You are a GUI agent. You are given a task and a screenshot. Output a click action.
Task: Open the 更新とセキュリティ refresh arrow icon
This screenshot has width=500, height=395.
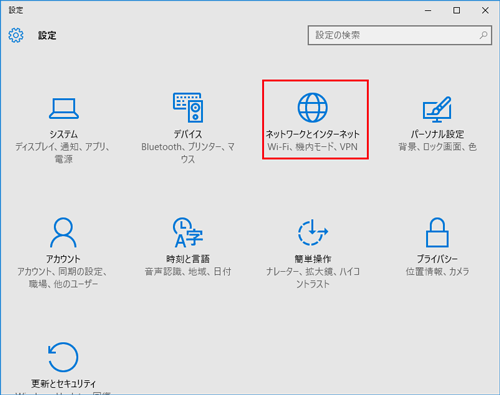click(x=63, y=357)
